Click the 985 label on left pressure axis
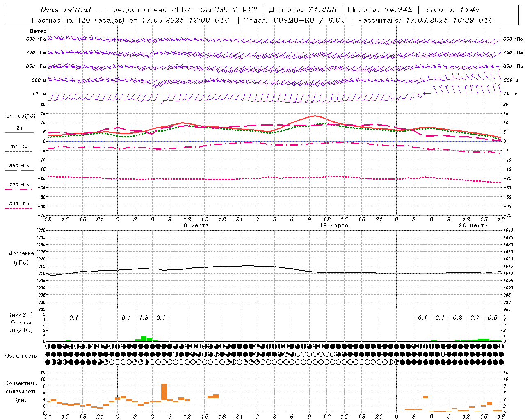This screenshot has width=525, height=420. click(41, 309)
